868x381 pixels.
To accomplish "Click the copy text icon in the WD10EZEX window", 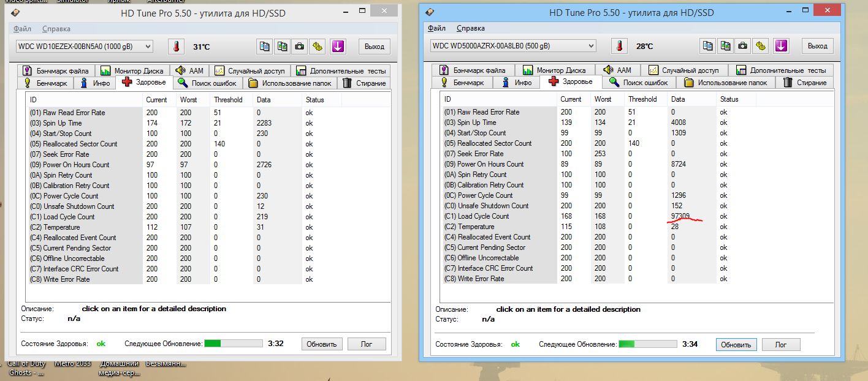I will (264, 47).
